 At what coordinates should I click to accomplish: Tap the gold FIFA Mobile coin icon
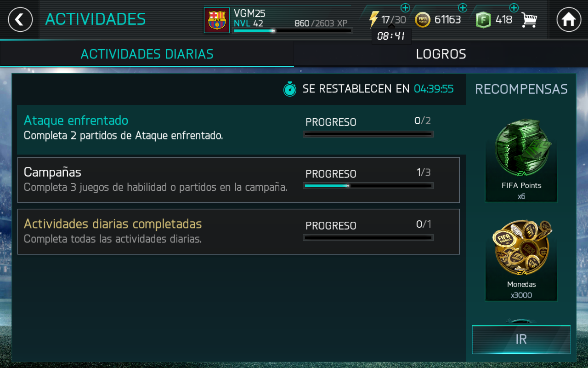pyautogui.click(x=423, y=20)
